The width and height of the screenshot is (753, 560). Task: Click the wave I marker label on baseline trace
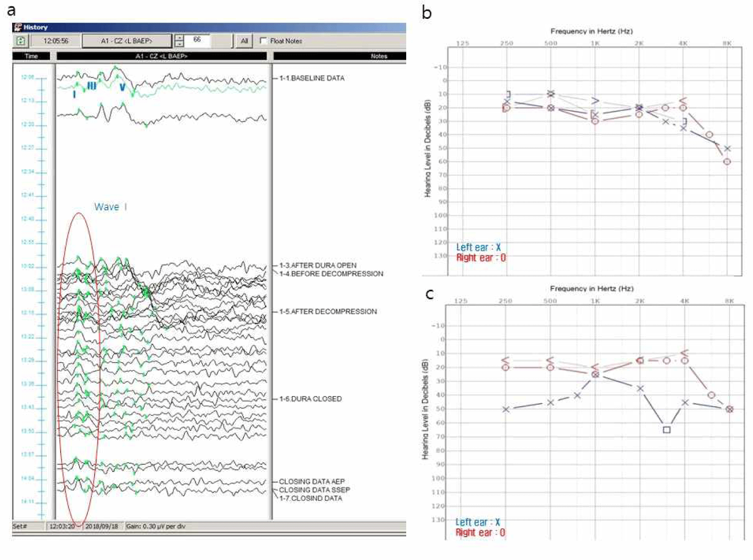[x=74, y=95]
